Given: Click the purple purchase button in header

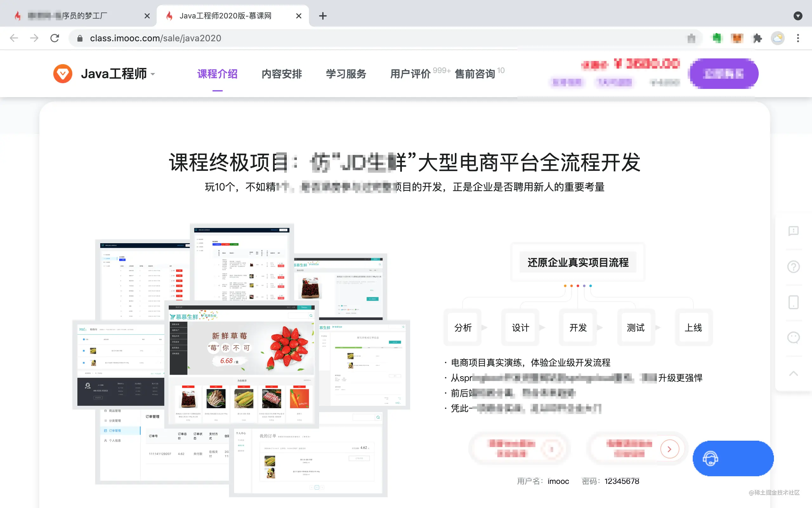Looking at the screenshot, I should 724,74.
